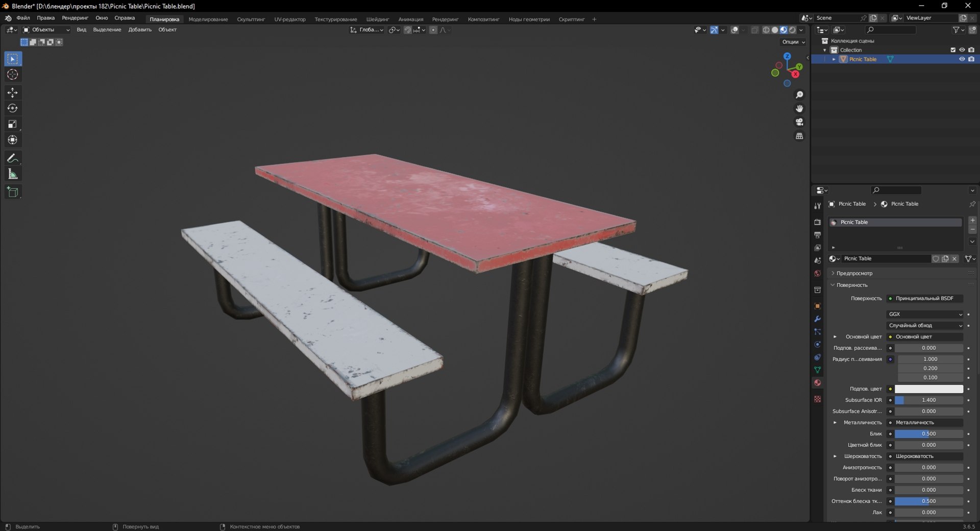
Task: Toggle snapping magnet in header
Action: (407, 30)
